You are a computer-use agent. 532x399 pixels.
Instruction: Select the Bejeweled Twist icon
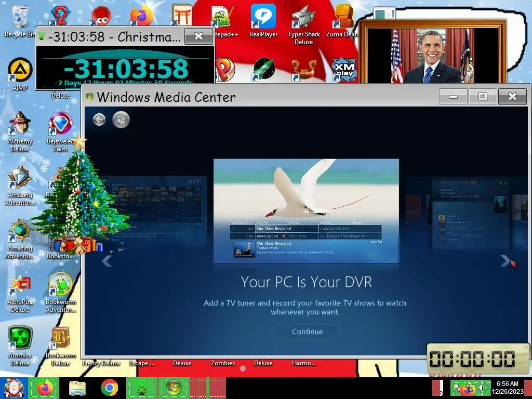60,131
